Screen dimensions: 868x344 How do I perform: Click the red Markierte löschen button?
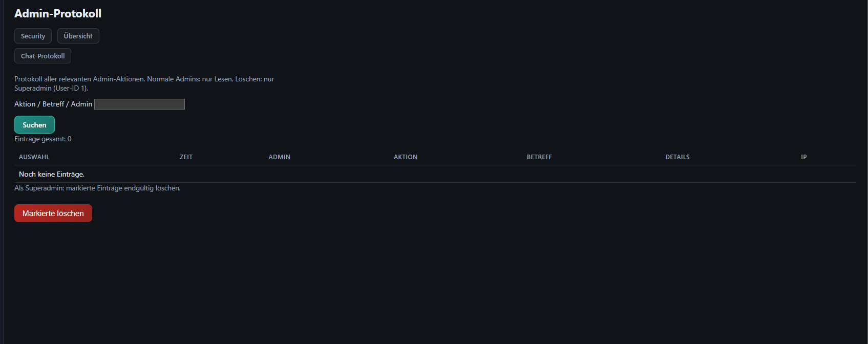coord(53,213)
